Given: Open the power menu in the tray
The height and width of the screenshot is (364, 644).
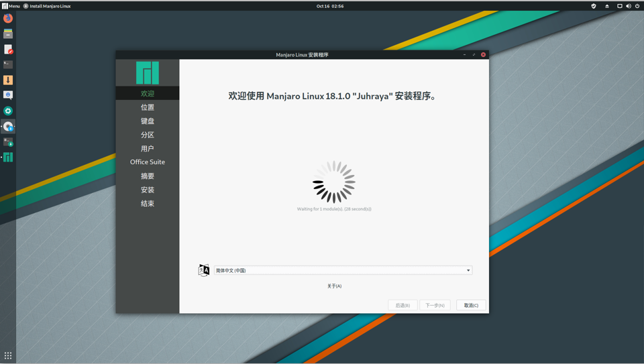Looking at the screenshot, I should [637, 6].
